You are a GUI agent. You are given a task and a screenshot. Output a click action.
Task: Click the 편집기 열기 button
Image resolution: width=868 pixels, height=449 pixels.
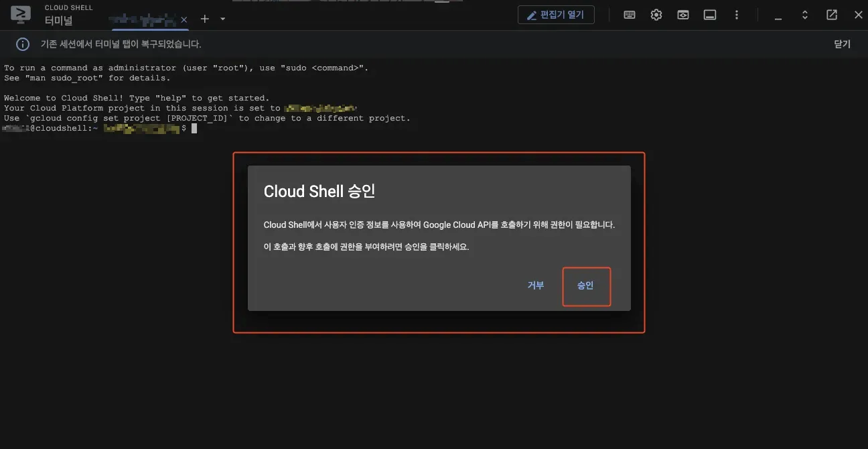tap(556, 15)
